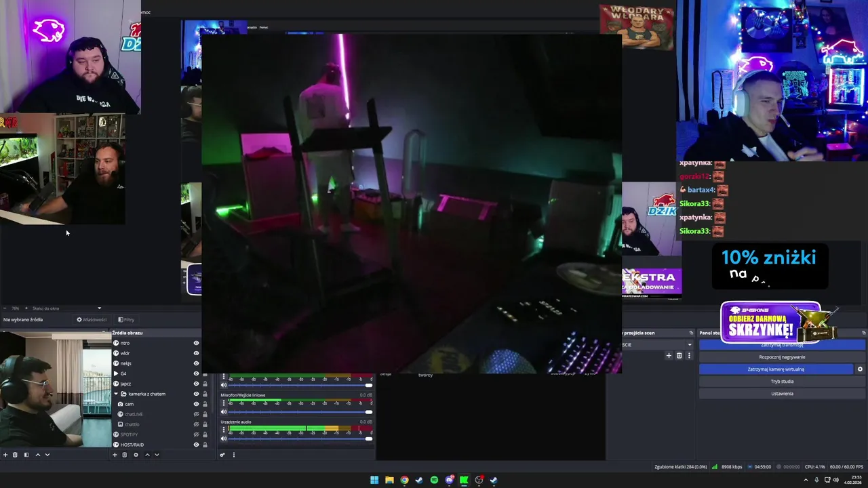868x488 pixels.
Task: Click the 60.00 / 60.00 FPS readout
Action: pyautogui.click(x=846, y=467)
